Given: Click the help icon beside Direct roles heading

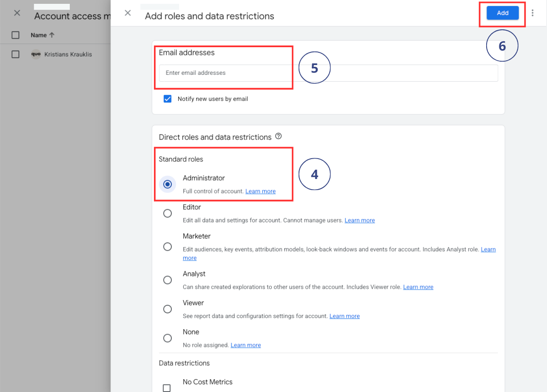Looking at the screenshot, I should point(279,136).
